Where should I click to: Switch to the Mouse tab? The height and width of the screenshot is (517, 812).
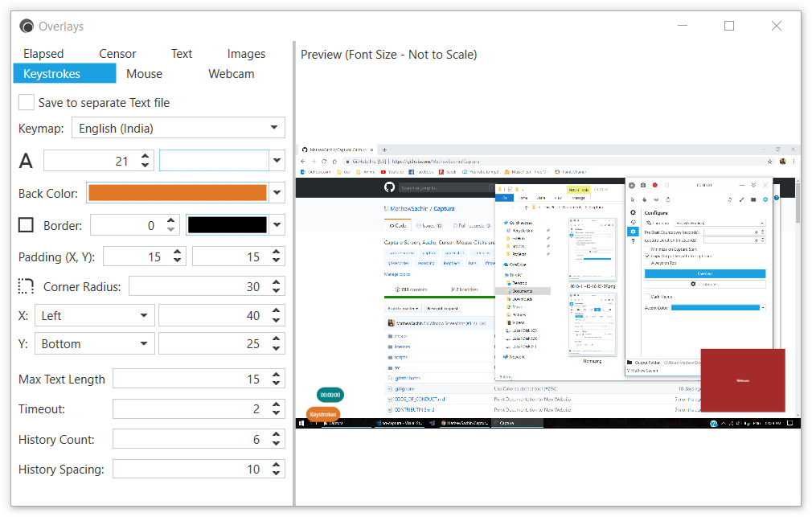145,74
